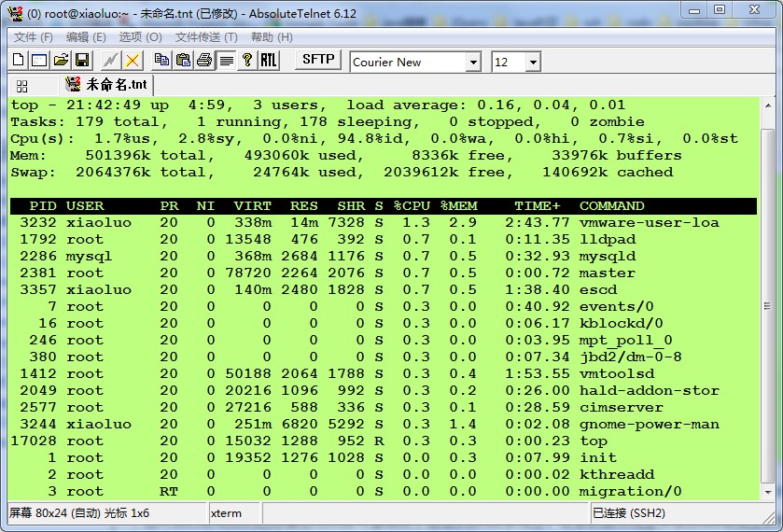This screenshot has height=532, width=783.
Task: Maximize the AbsoluteTelnet window
Action: [x=720, y=10]
